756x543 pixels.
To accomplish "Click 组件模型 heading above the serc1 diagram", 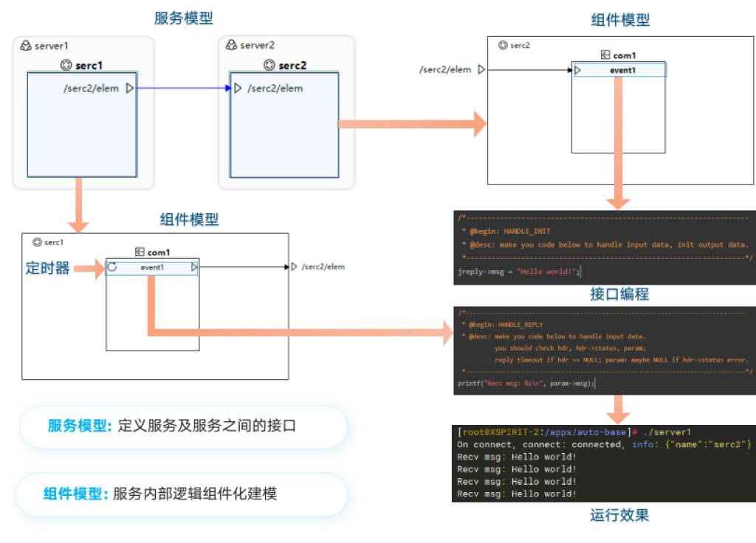I will (x=189, y=220).
